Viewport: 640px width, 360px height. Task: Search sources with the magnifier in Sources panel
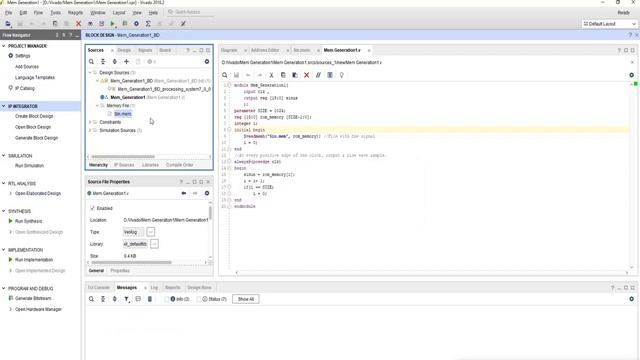click(91, 62)
